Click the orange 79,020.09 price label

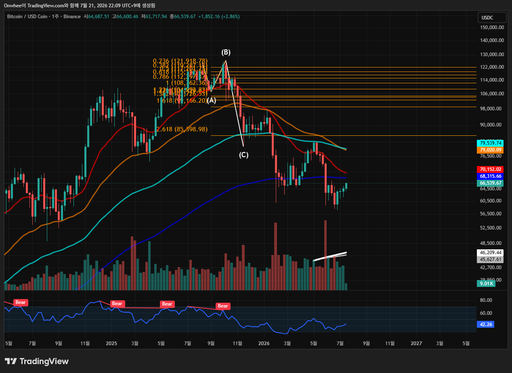(x=490, y=150)
